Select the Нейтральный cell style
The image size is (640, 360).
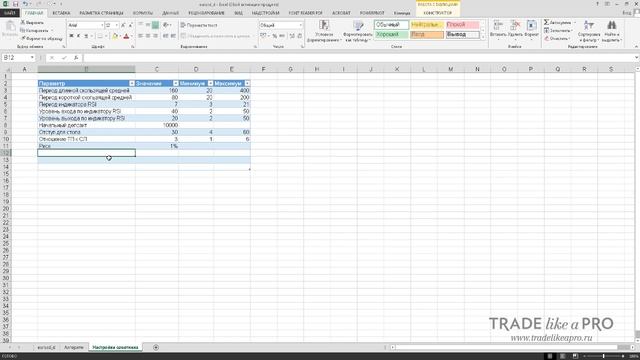tap(427, 25)
